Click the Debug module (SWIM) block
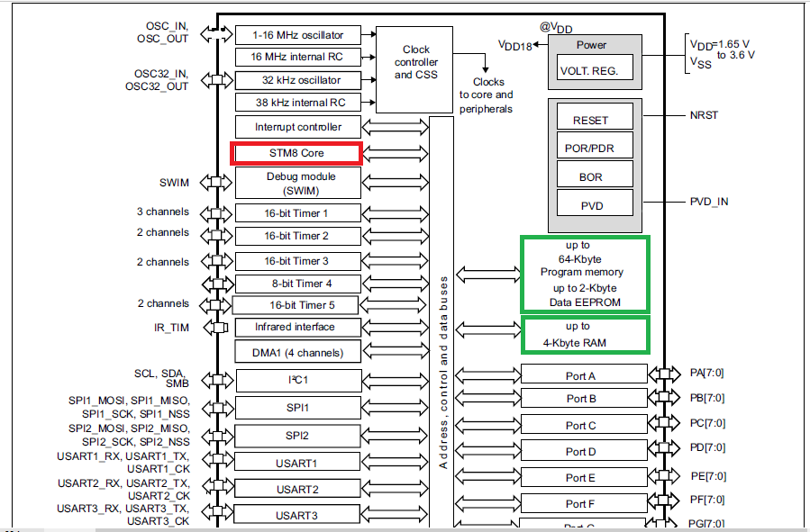Viewport: 810px width, 532px height. pos(297,183)
